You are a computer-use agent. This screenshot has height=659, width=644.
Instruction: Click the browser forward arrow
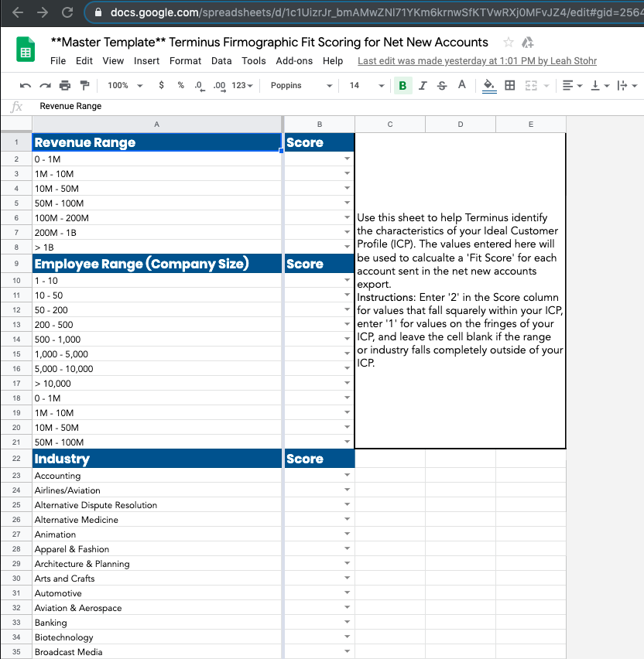(43, 12)
